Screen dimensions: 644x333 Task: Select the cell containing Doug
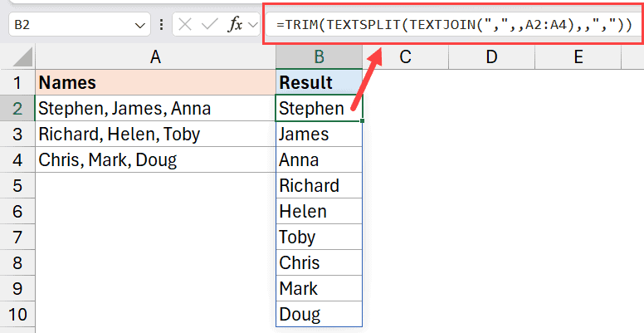click(x=319, y=314)
